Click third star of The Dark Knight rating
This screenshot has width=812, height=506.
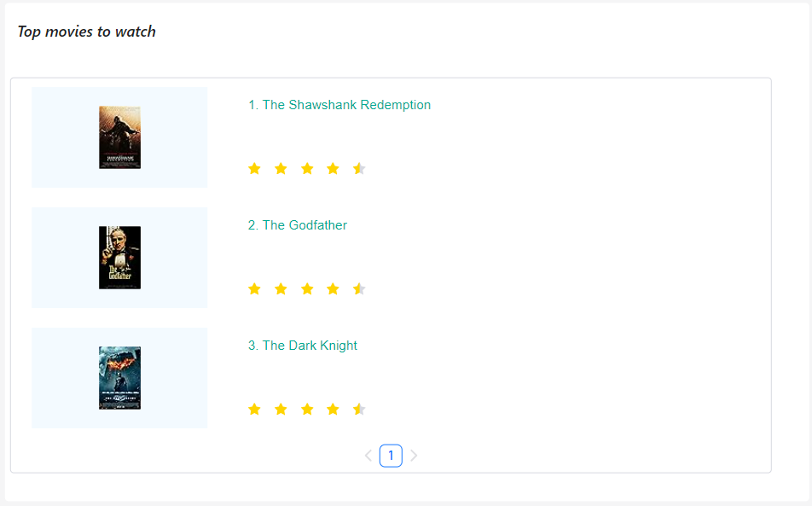(x=307, y=410)
